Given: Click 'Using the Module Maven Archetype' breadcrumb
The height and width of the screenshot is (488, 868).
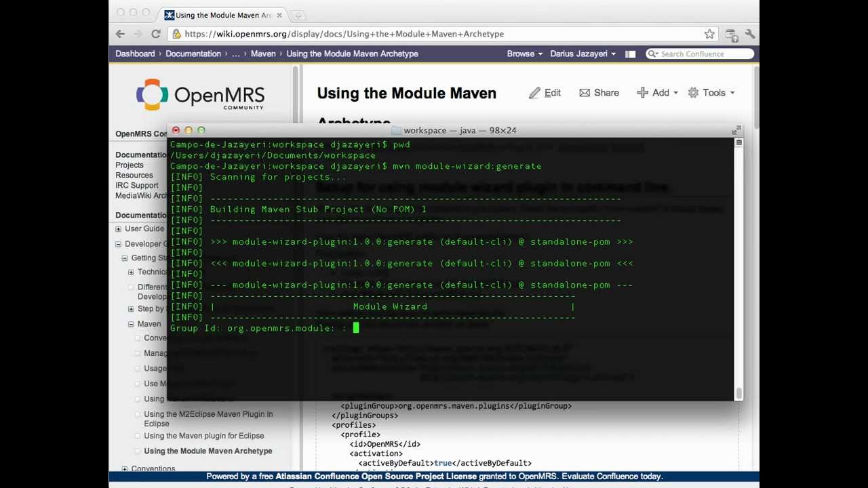Looking at the screenshot, I should 352,54.
